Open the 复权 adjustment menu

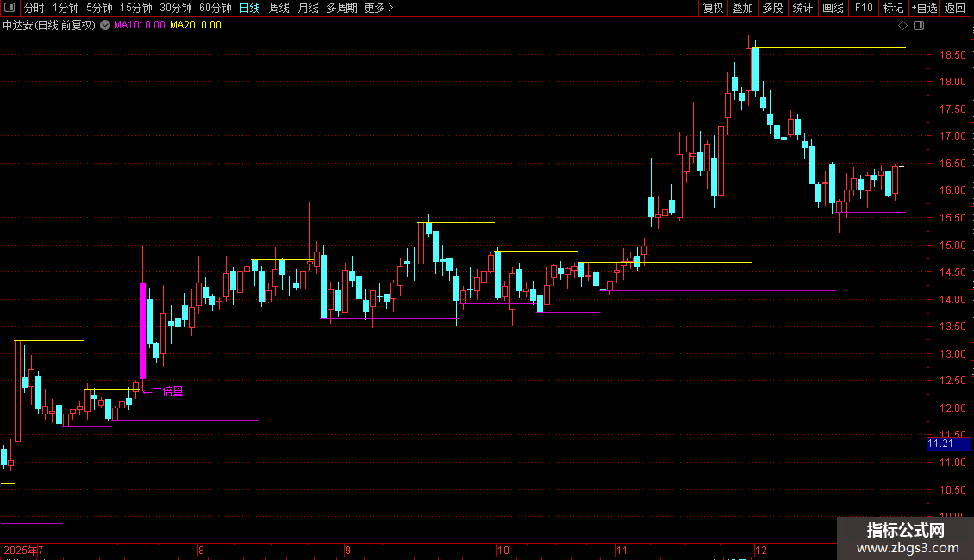[713, 8]
